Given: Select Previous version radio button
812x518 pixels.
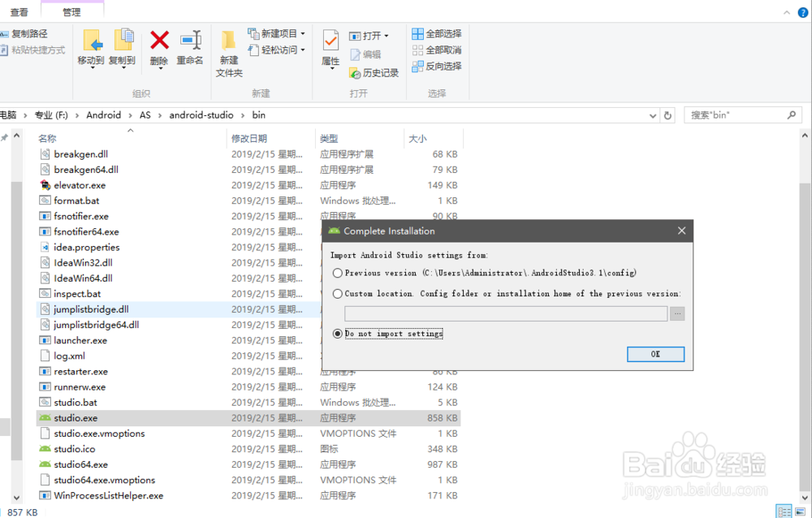Looking at the screenshot, I should point(338,273).
